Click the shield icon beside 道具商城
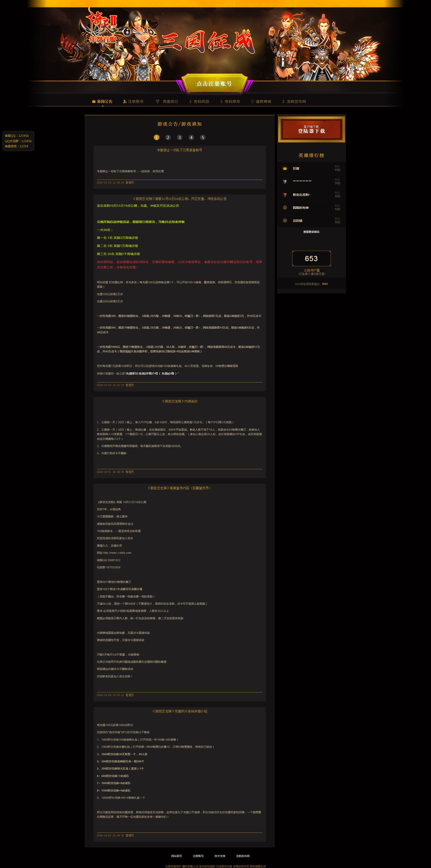The image size is (431, 868). [x=252, y=101]
